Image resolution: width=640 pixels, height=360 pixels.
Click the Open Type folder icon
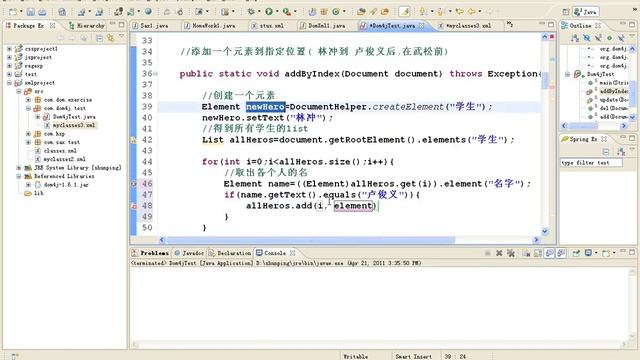(361, 12)
